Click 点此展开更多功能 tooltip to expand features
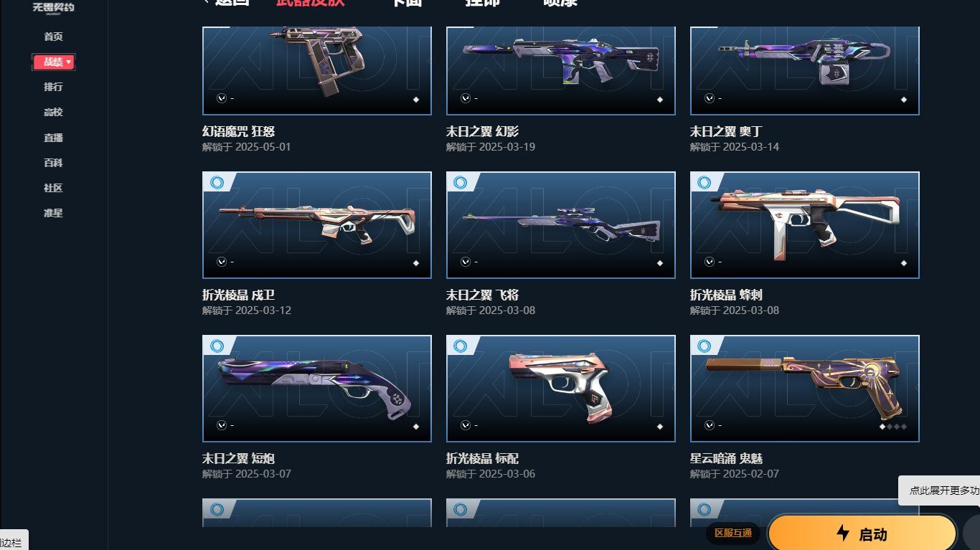 [x=940, y=490]
